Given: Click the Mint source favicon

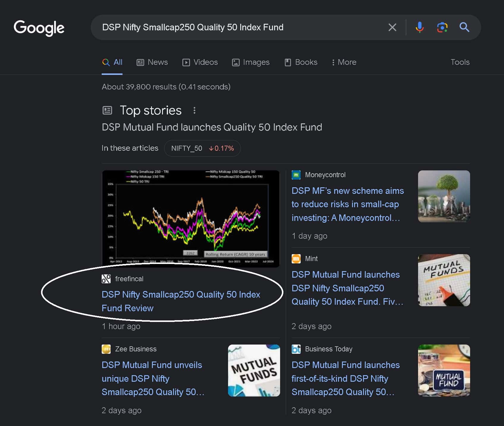Looking at the screenshot, I should (x=296, y=259).
